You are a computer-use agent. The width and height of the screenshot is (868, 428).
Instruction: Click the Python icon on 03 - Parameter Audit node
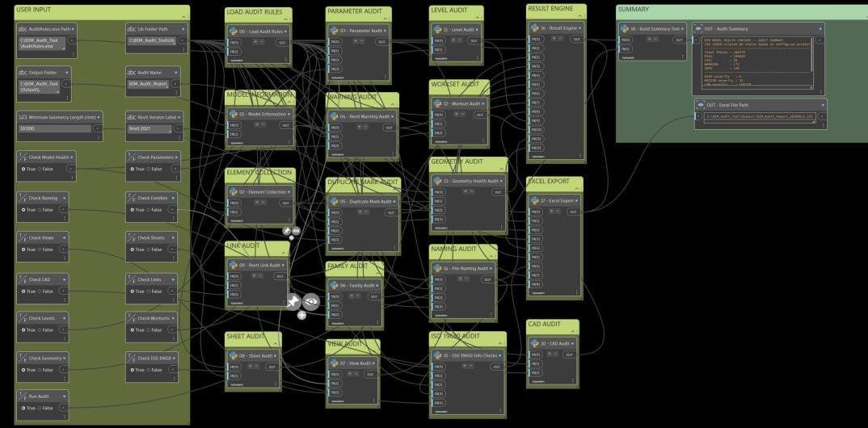[x=334, y=31]
